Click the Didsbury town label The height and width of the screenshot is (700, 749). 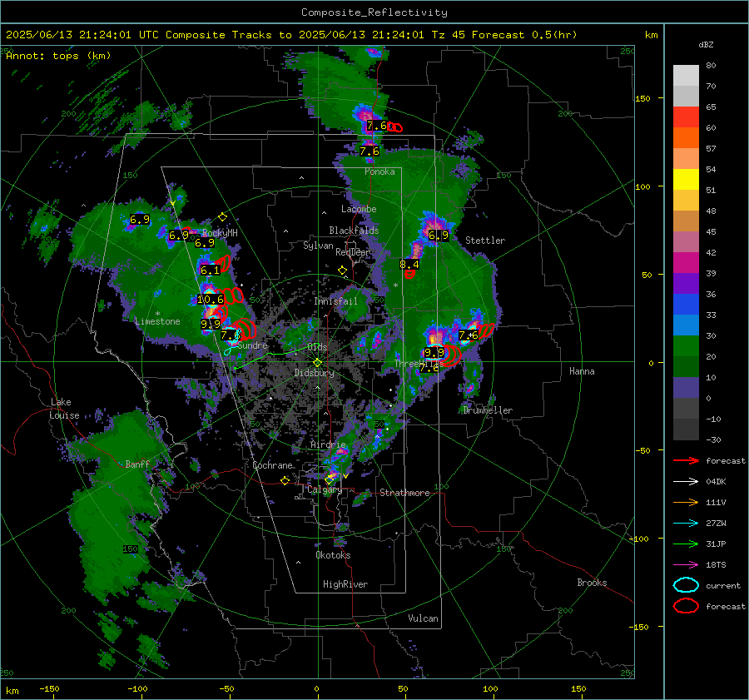point(315,373)
